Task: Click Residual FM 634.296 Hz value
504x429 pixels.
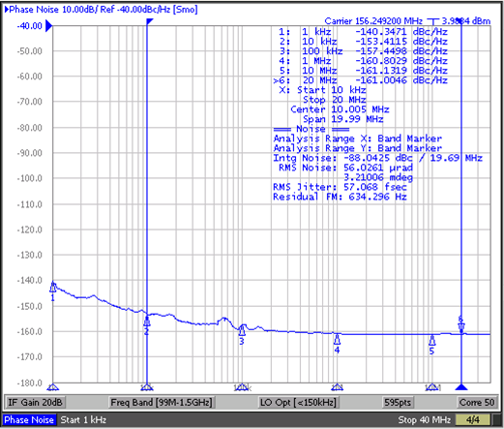Action: coord(377,197)
